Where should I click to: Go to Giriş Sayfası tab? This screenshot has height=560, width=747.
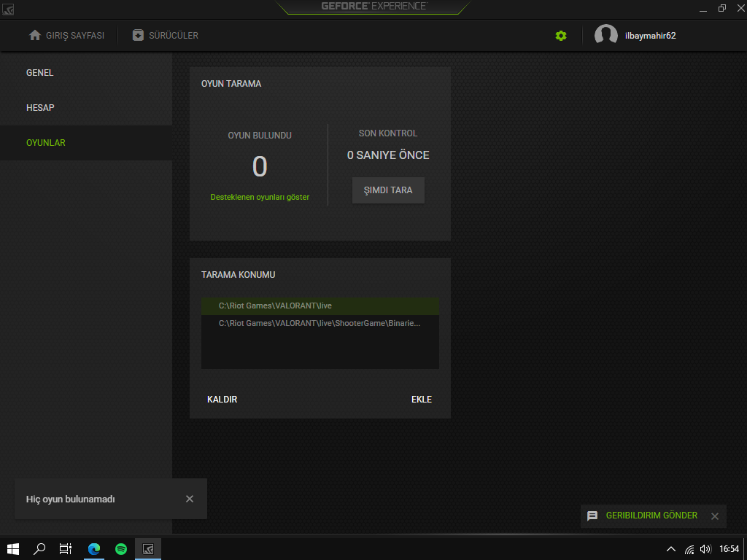(66, 36)
